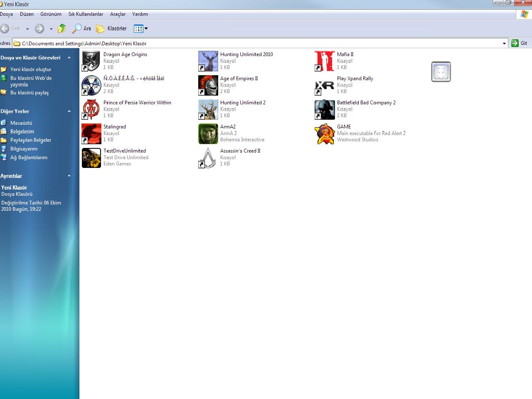Image resolution: width=532 pixels, height=399 pixels.
Task: Open the Ara search tool
Action: (x=81, y=28)
